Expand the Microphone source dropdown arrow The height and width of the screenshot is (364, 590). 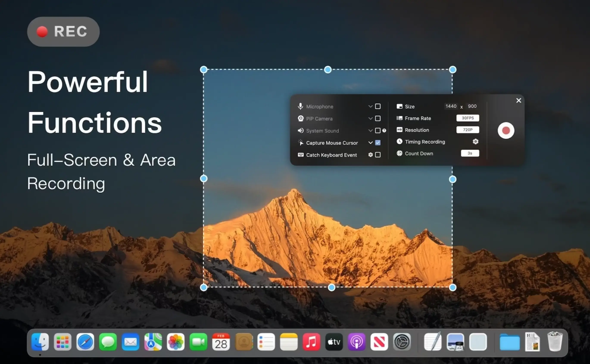[370, 106]
